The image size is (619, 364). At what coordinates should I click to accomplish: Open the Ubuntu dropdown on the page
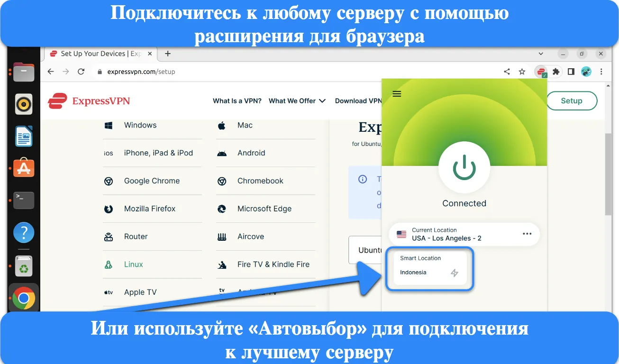coord(365,250)
